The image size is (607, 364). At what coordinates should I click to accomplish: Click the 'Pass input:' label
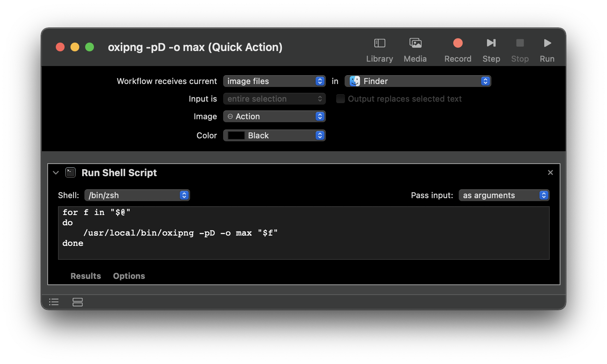[x=432, y=195]
